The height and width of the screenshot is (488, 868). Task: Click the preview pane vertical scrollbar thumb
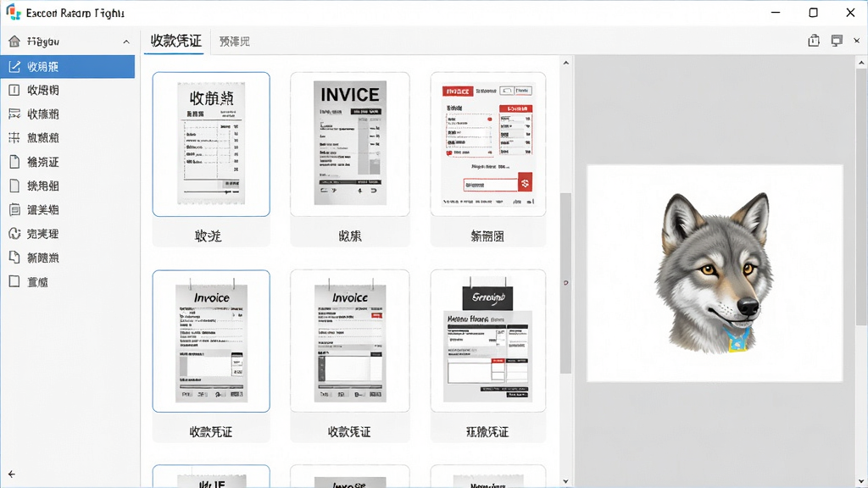[x=861, y=197]
